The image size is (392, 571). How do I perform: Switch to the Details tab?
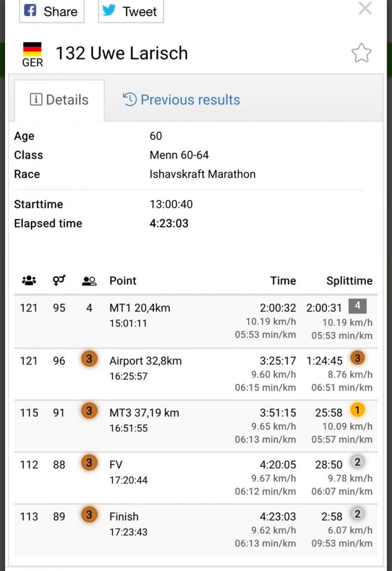[x=59, y=100]
